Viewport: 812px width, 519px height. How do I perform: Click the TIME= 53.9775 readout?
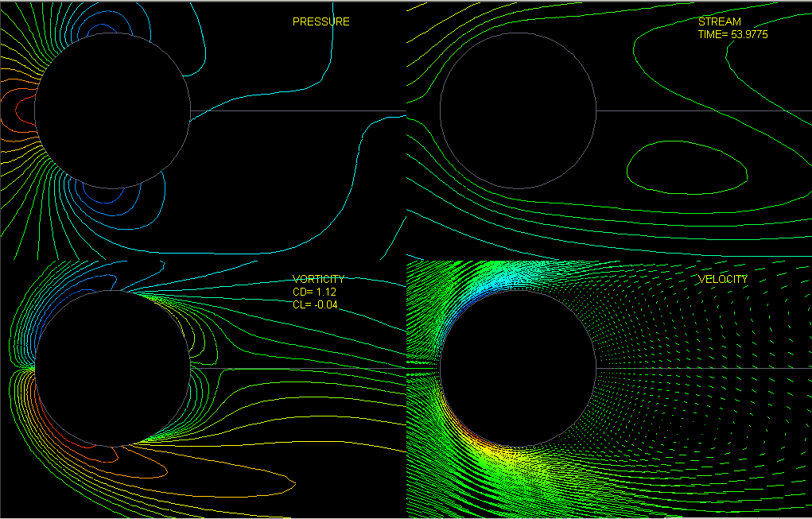(x=732, y=35)
